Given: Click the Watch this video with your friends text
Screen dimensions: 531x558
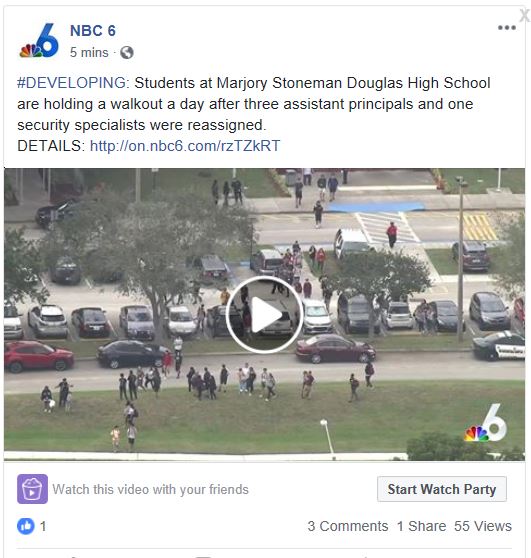Looking at the screenshot, I should [150, 489].
